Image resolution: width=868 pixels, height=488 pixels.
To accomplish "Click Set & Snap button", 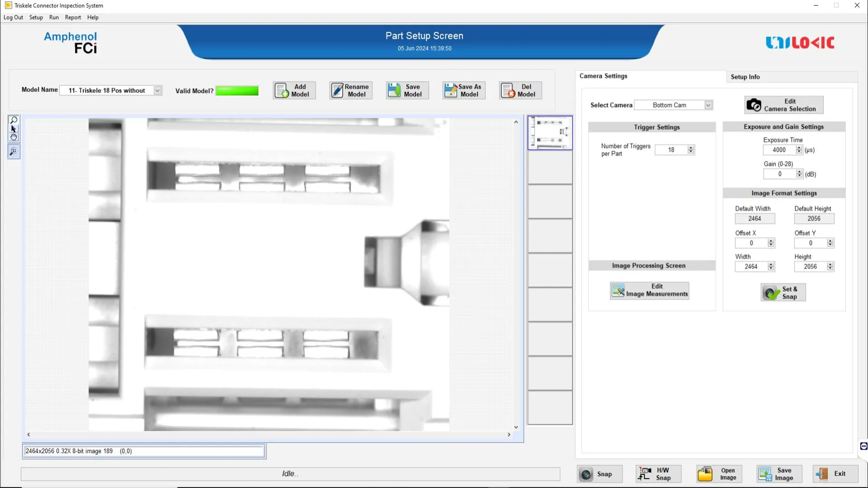I will point(783,293).
